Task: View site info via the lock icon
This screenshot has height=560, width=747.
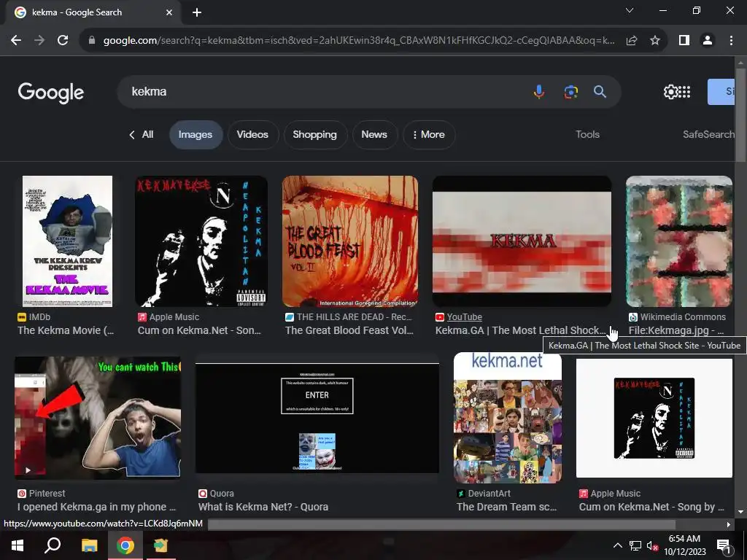Action: coord(92,41)
